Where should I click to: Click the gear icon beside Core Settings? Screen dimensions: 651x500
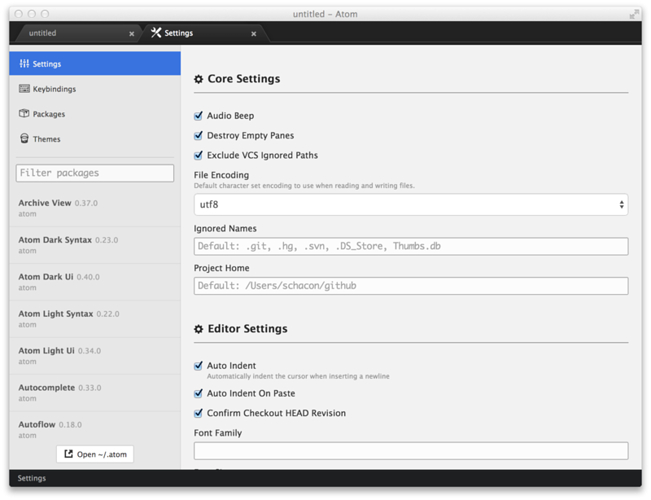pos(198,79)
